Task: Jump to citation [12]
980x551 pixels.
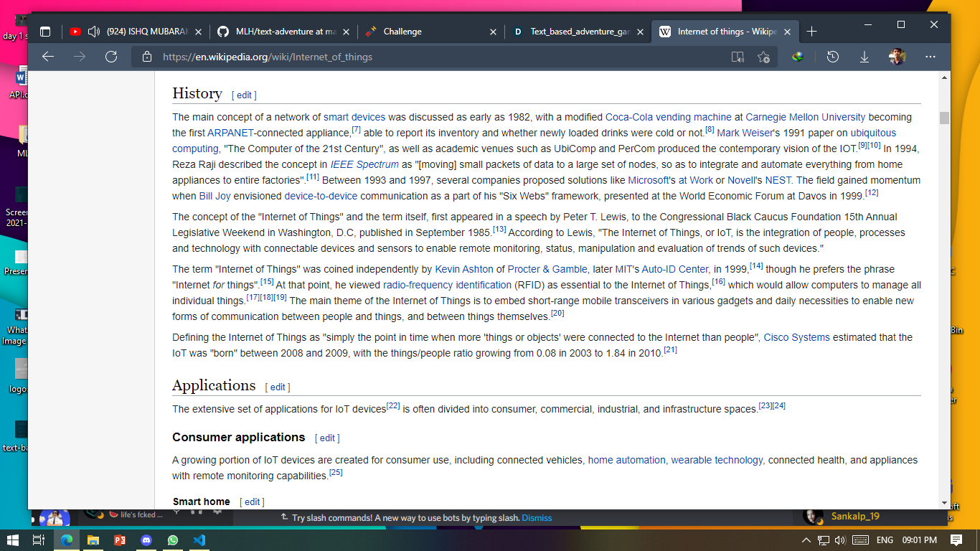Action: tap(872, 193)
